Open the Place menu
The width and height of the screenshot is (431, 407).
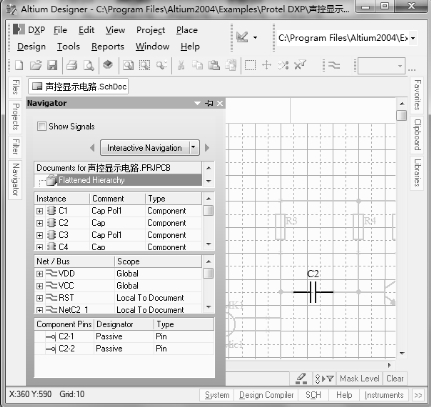click(187, 30)
